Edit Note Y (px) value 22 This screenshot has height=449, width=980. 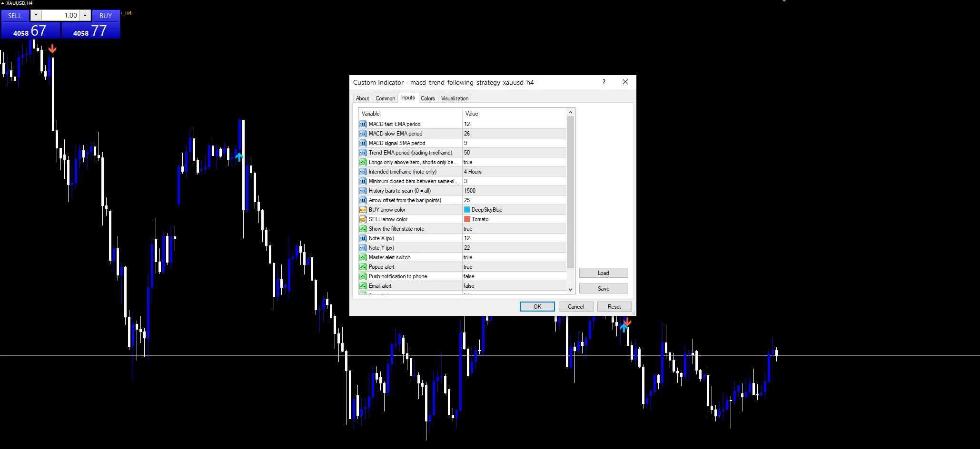pos(515,248)
